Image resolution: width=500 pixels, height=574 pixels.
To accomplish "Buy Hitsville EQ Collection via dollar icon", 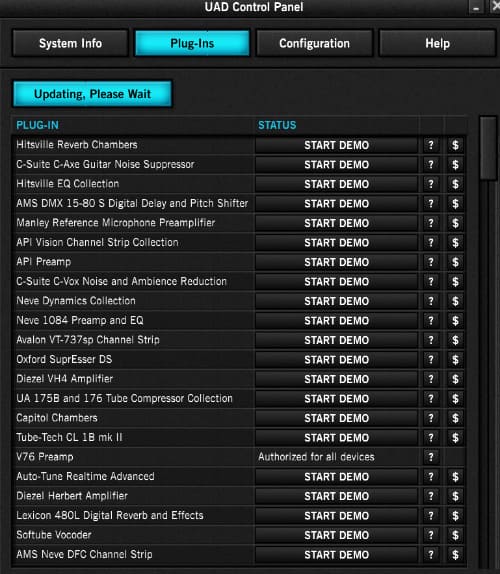I will [455, 184].
